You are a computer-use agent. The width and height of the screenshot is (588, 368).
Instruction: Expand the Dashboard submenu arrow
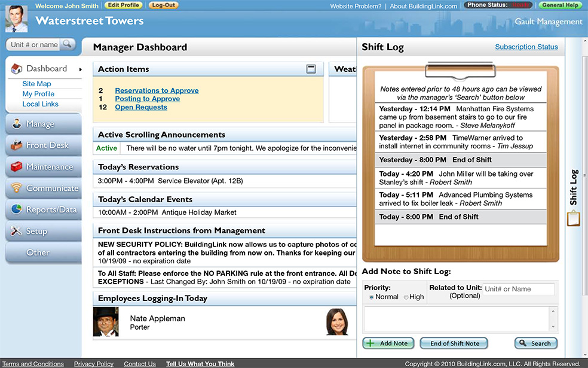(80, 69)
